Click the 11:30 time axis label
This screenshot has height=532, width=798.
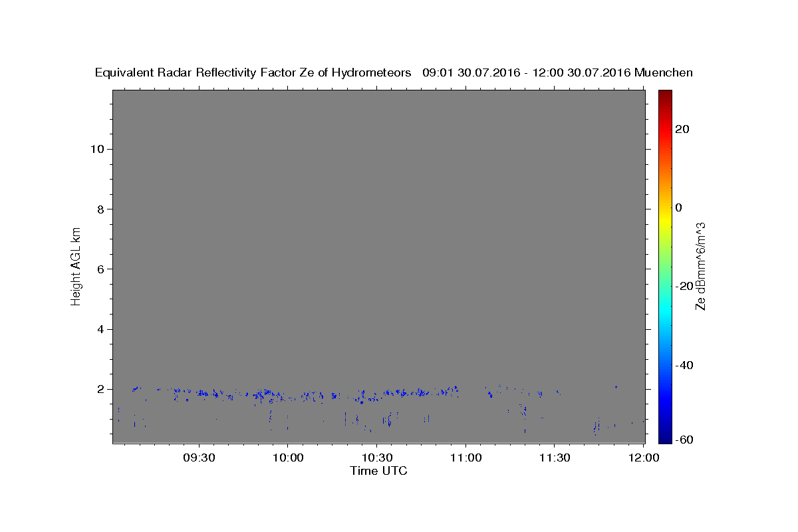tap(555, 458)
